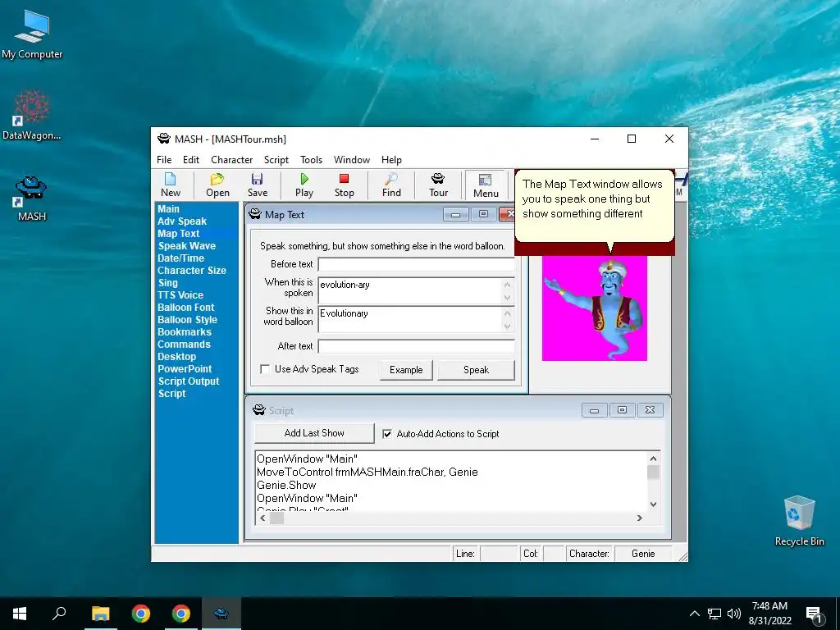
Task: Open the Character menu
Action: [231, 160]
